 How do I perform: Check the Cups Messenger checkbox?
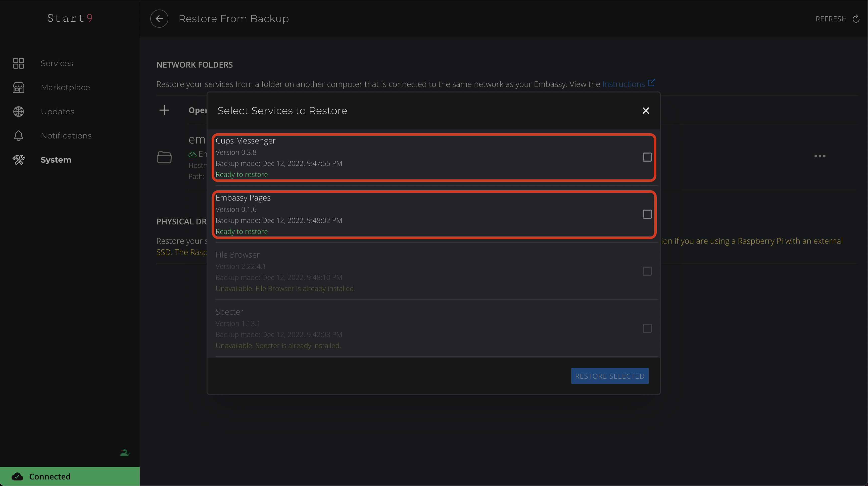click(647, 157)
